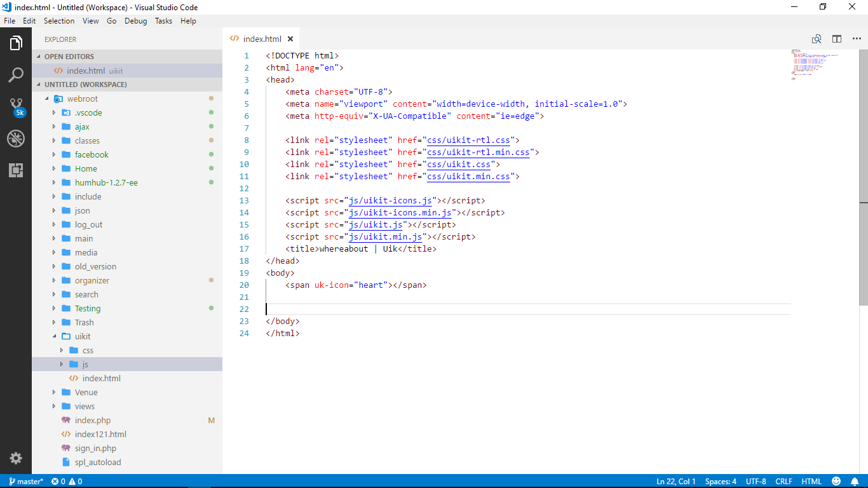Expand the js folder under uikit
Image resolution: width=868 pixels, height=488 pixels.
click(62, 364)
